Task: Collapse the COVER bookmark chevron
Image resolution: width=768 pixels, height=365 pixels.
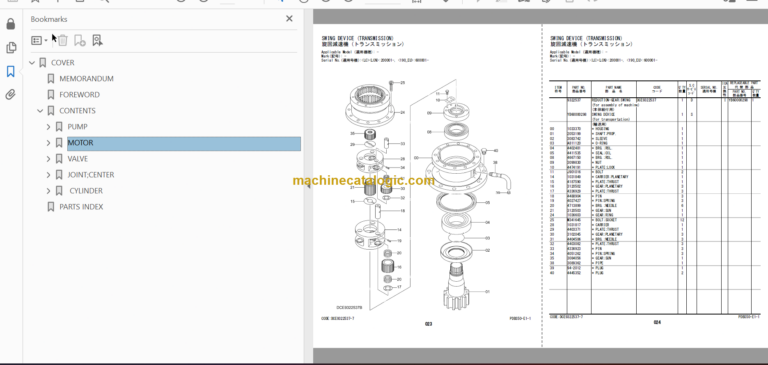Action: pos(32,63)
